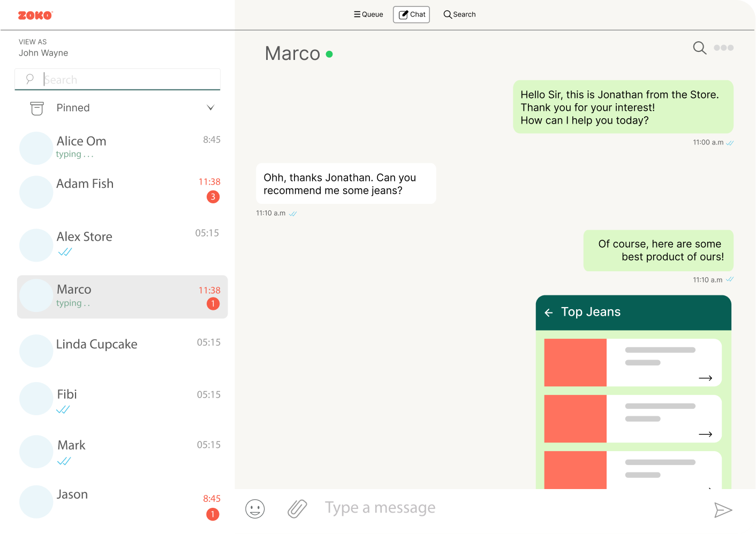Click Jason unread badge 1
The image size is (756, 534).
[213, 514]
